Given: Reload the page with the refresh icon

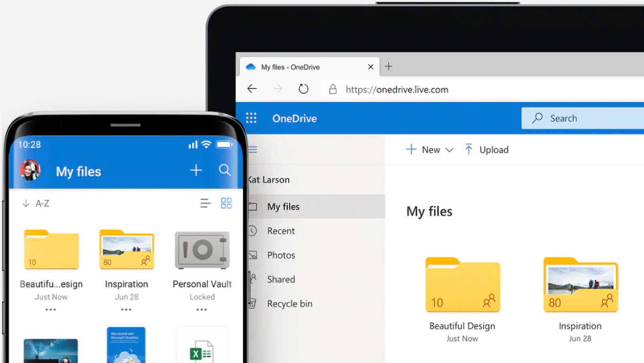Looking at the screenshot, I should click(303, 89).
